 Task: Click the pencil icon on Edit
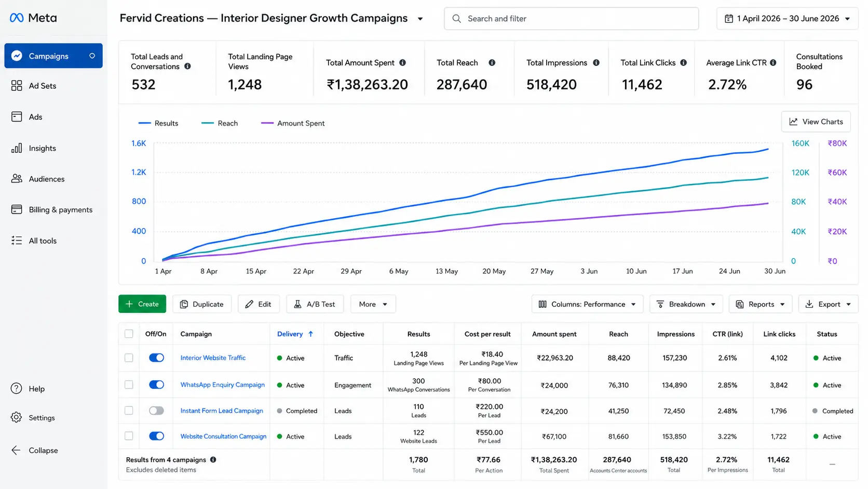[249, 305]
